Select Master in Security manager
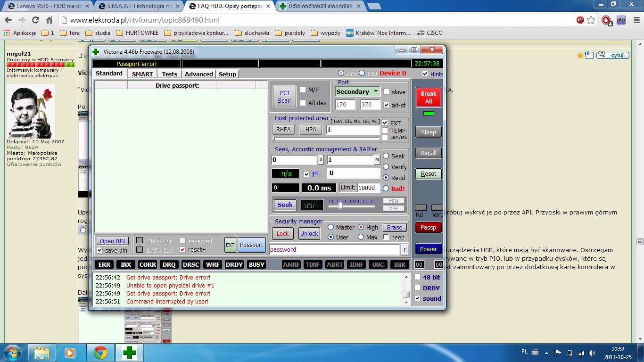Screen dimensions: 644x362 tap(330, 227)
